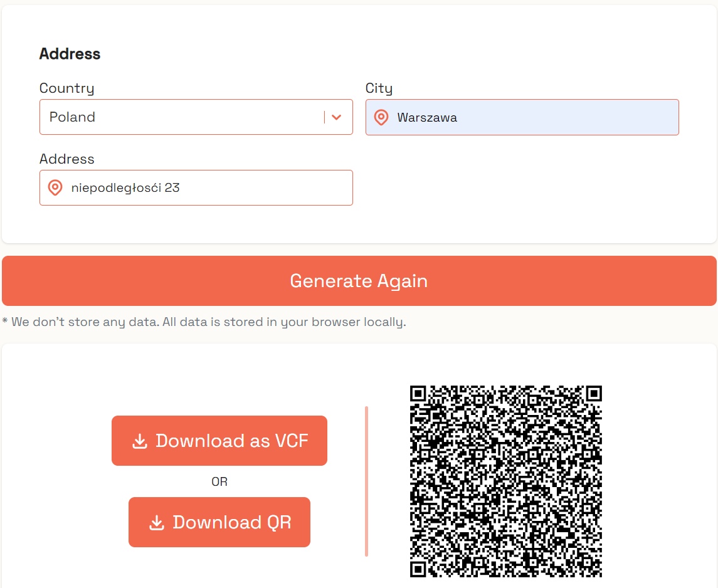Click the OR text between download buttons
718x588 pixels.
pyautogui.click(x=219, y=481)
